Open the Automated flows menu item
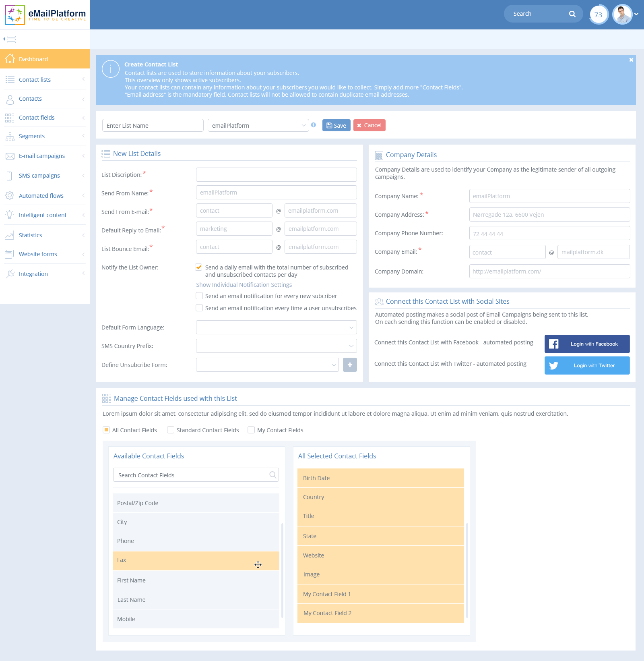 pyautogui.click(x=45, y=196)
